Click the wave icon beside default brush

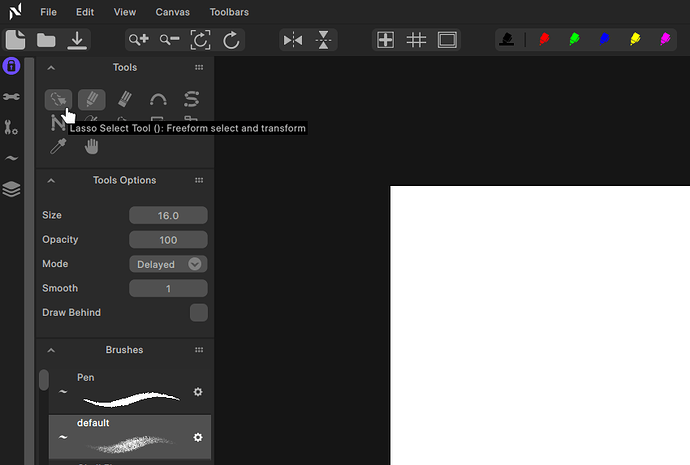63,437
